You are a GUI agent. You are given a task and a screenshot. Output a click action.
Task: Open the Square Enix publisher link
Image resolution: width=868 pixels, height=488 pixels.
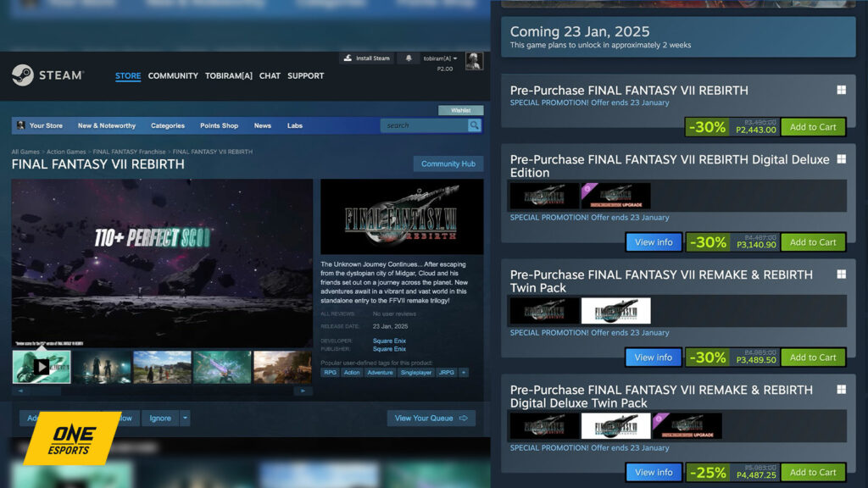point(389,349)
